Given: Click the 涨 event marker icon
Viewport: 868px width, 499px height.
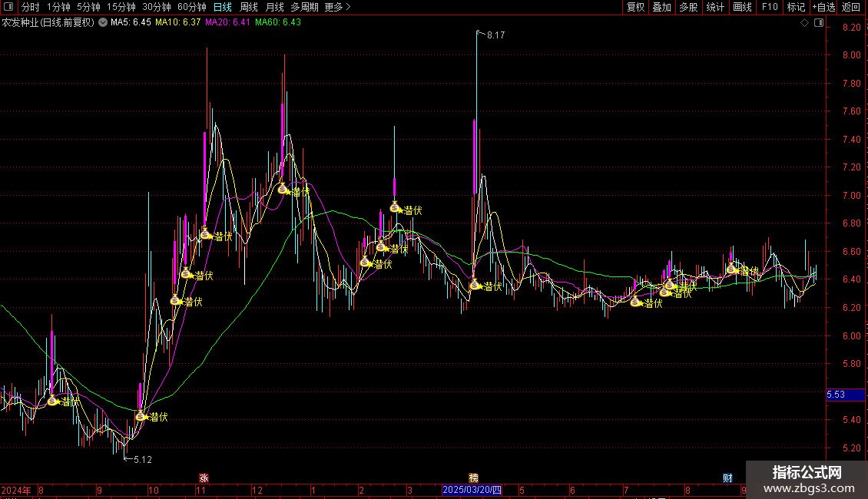Looking at the screenshot, I should (204, 478).
